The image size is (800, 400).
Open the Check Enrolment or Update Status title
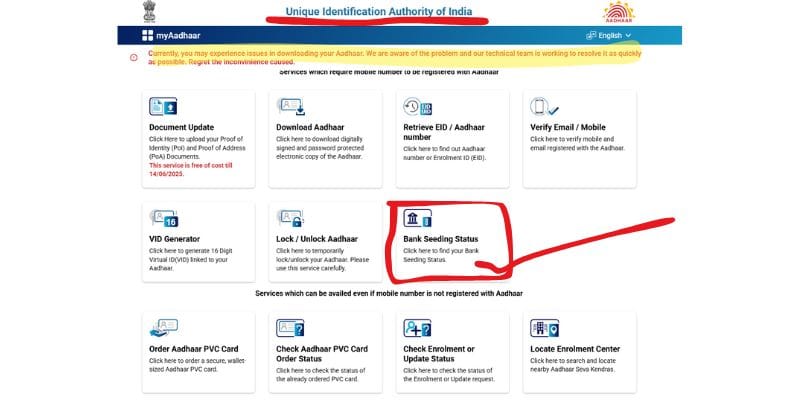[439, 354]
